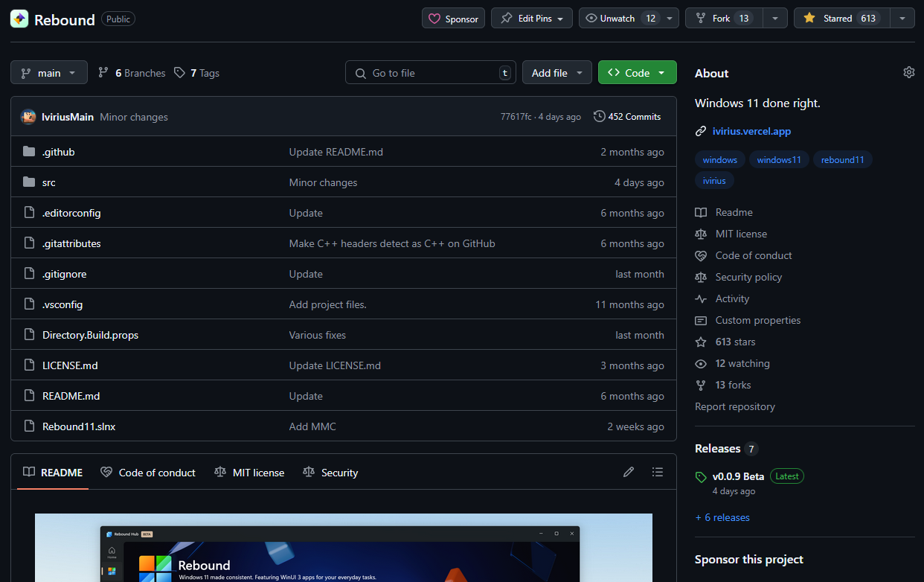Screen dimensions: 924x582
Task: Click the heart icon next to Code of conduct
Action: pos(701,255)
